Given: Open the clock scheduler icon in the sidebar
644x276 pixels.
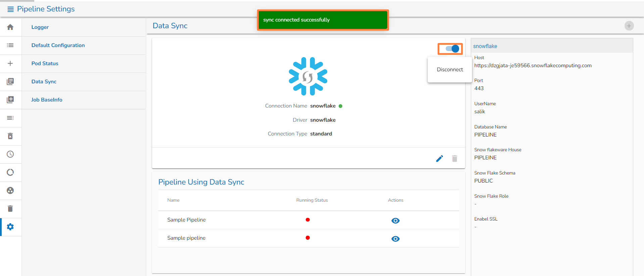Looking at the screenshot, I should (x=10, y=154).
